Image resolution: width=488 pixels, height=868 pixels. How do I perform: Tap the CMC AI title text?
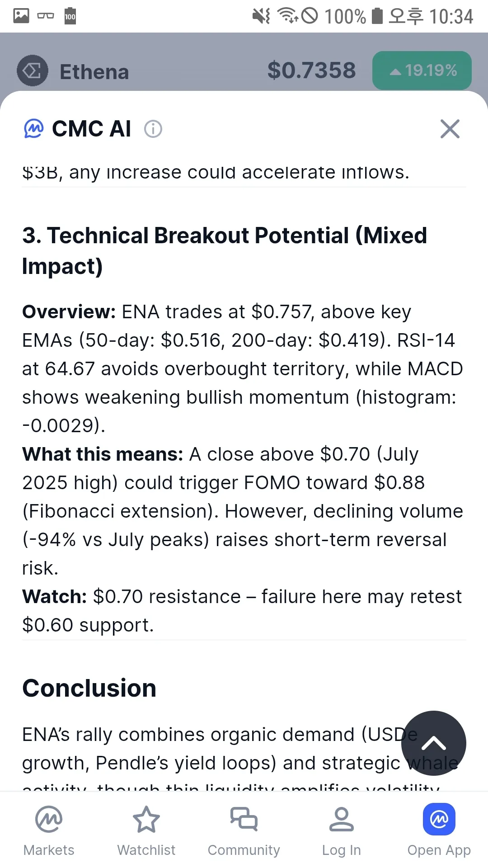[92, 129]
